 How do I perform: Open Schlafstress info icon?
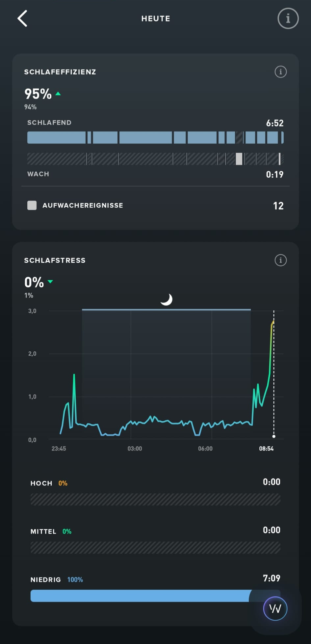point(280,260)
